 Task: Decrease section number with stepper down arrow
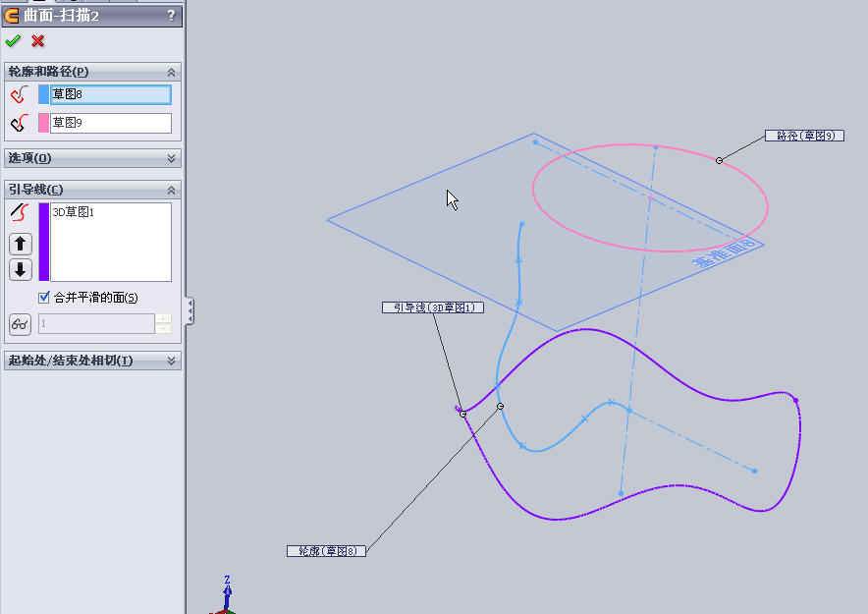tap(163, 329)
